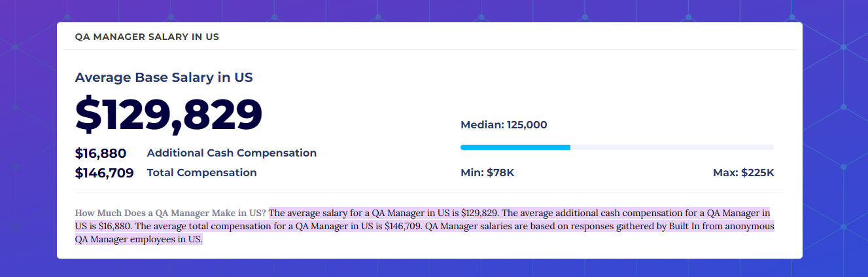Click the bold $146,709 amount beside Total Compensation
Image resolution: width=868 pixels, height=277 pixels.
pyautogui.click(x=105, y=173)
